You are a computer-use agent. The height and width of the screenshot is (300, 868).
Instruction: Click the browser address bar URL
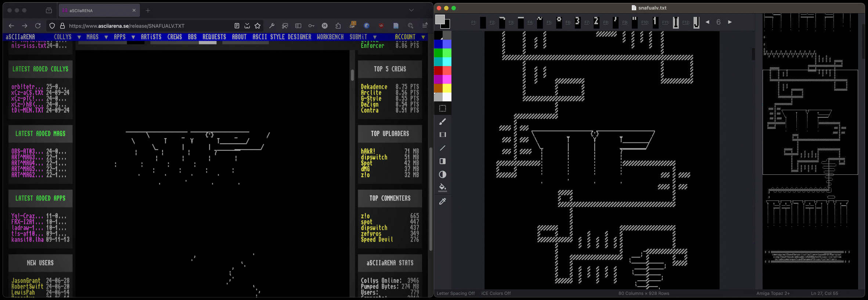tap(127, 26)
